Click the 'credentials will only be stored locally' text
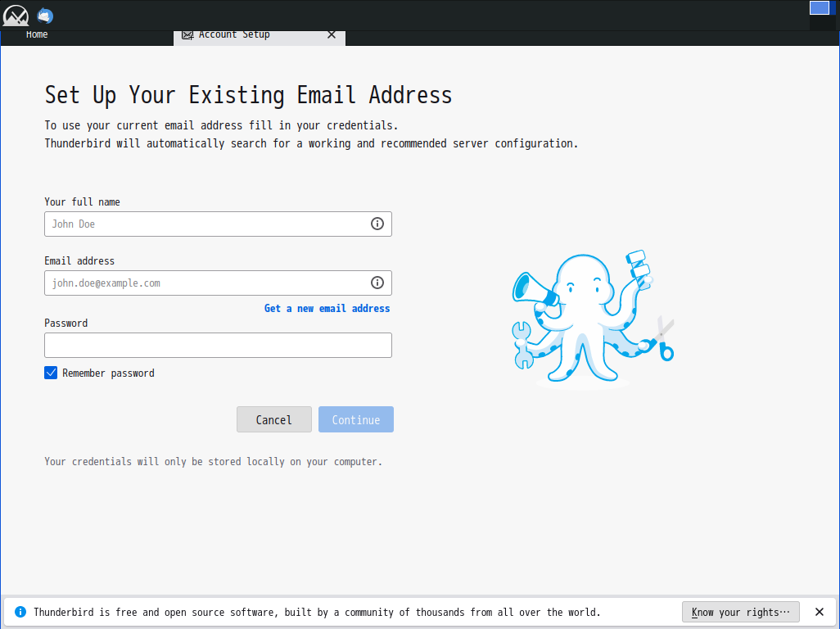This screenshot has height=629, width=840. (x=213, y=462)
